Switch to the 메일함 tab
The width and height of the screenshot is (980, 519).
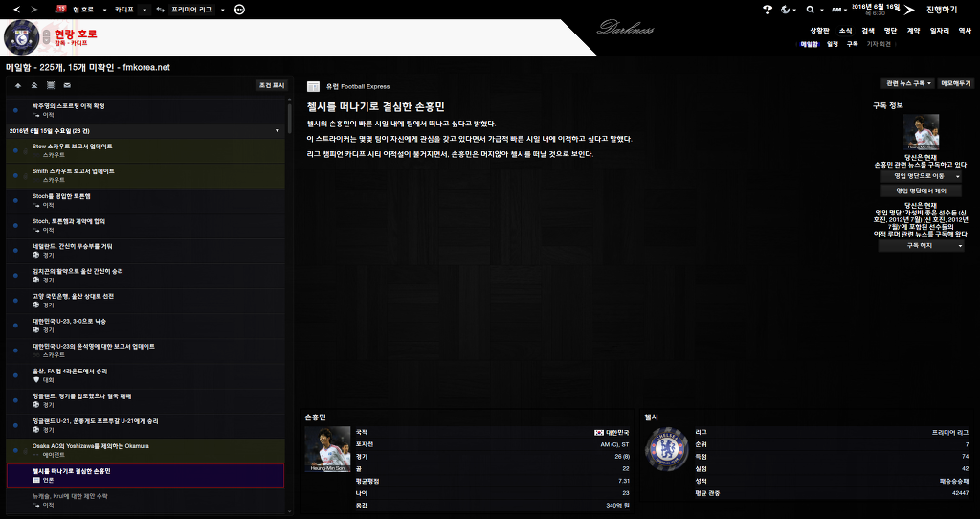[x=809, y=44]
